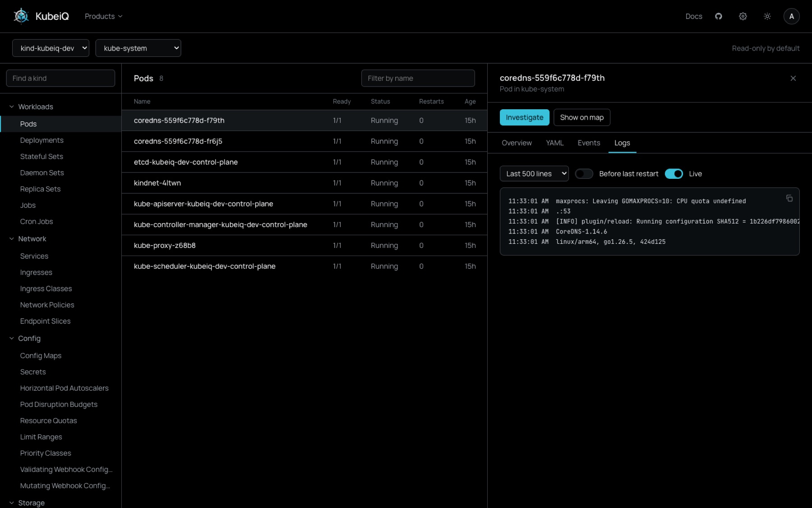812x508 pixels.
Task: Click the Name column header
Action: tap(142, 102)
